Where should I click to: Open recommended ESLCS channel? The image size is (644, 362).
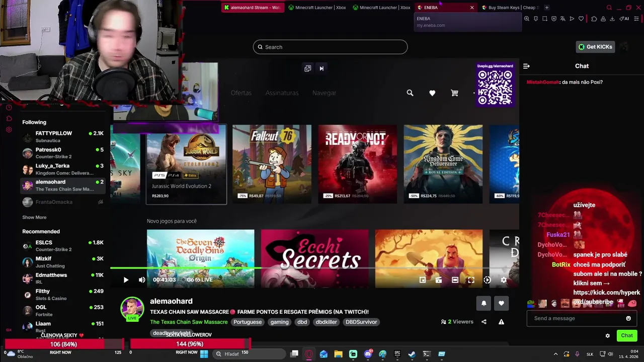[x=62, y=246]
